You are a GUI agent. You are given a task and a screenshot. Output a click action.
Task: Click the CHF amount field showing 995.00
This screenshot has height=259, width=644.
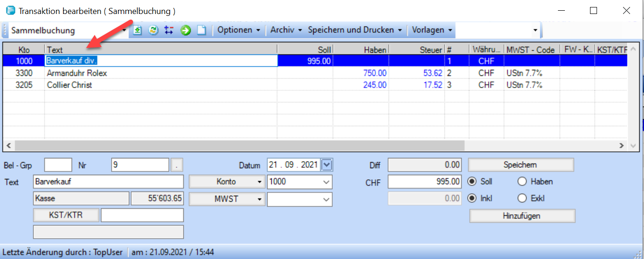[x=424, y=182]
